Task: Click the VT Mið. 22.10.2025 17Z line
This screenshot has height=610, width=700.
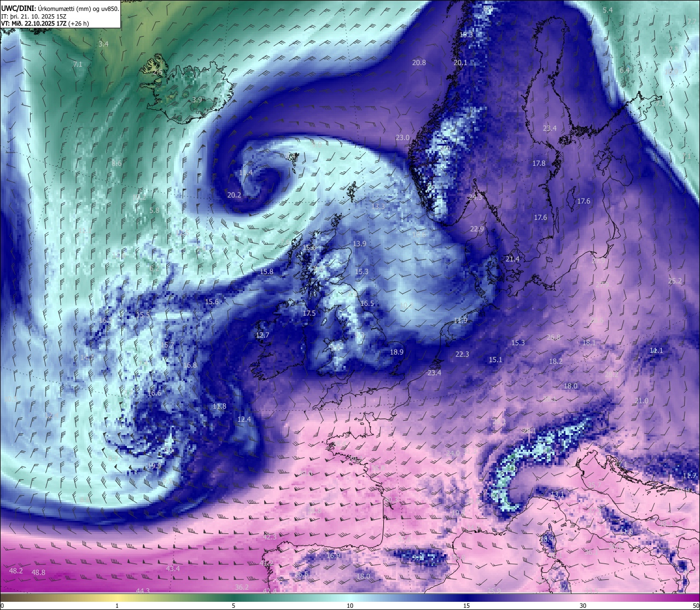Action: [45, 24]
